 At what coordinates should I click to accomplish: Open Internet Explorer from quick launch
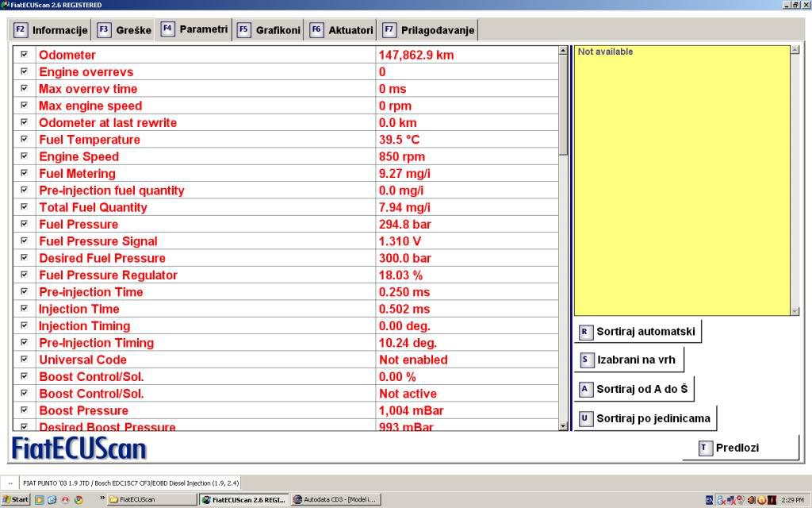[x=52, y=500]
